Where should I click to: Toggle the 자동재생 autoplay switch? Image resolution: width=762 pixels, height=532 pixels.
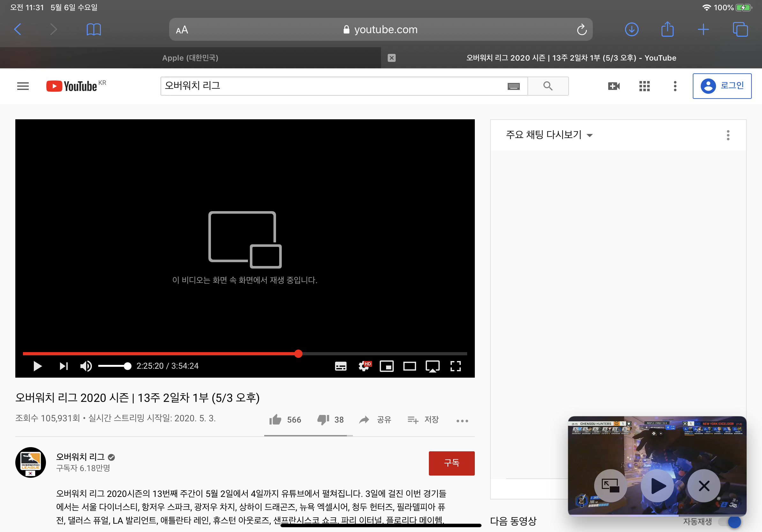(x=729, y=522)
